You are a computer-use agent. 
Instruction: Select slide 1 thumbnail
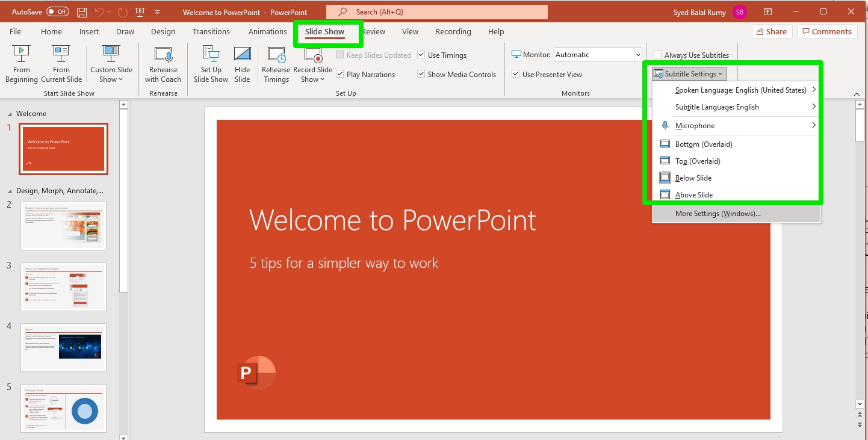click(x=63, y=149)
